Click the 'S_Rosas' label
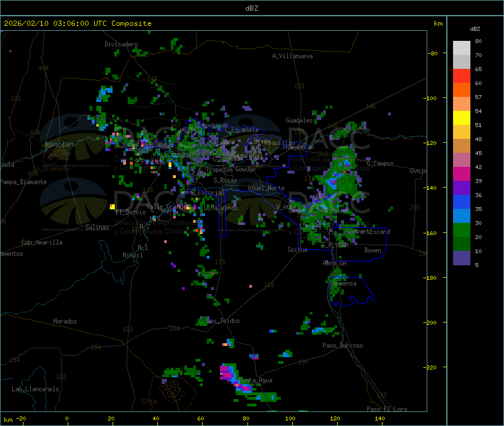 click(x=225, y=180)
